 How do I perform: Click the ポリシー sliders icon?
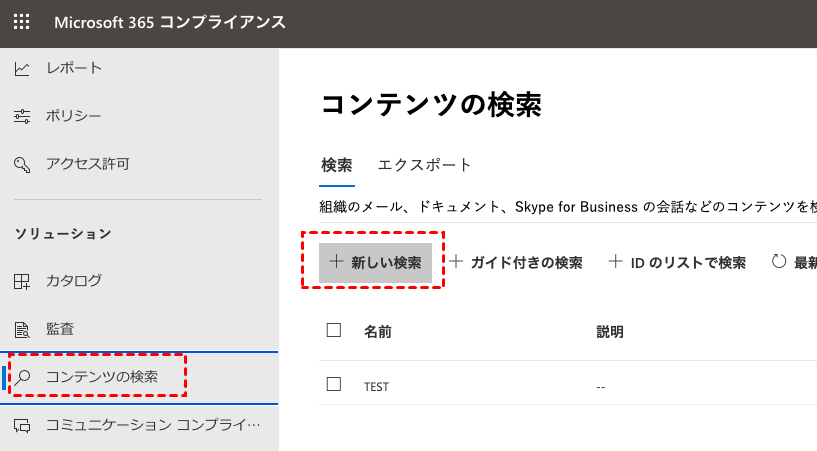coord(22,116)
